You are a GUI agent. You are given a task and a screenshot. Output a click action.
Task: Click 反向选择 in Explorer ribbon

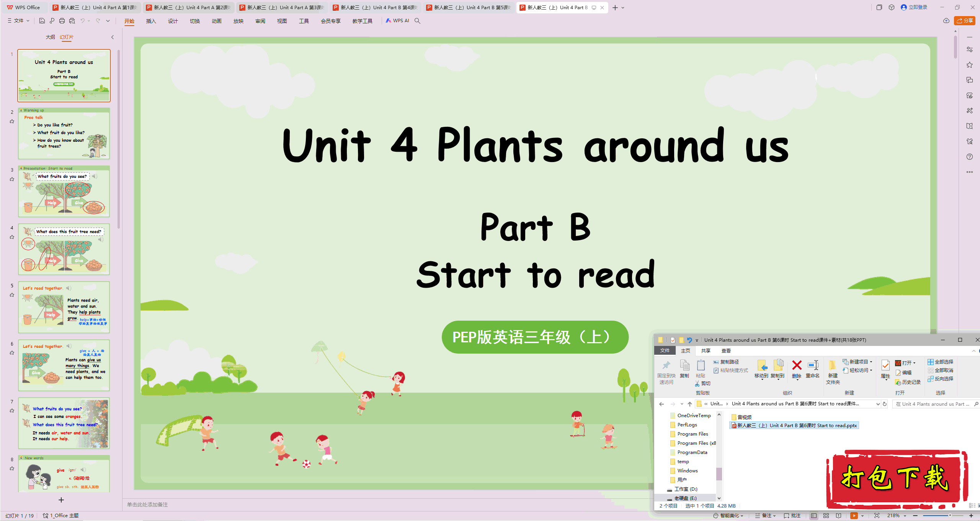[x=940, y=378]
